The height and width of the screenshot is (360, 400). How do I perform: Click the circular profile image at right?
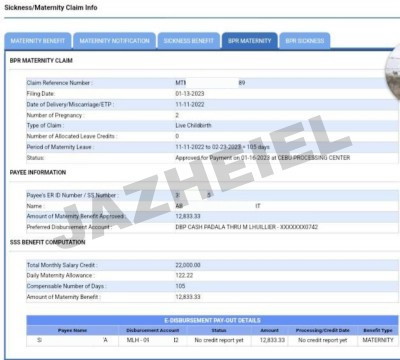click(393, 72)
